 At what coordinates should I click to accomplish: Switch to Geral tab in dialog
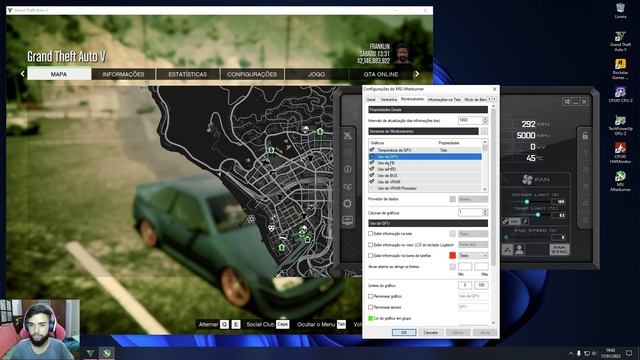[x=371, y=99]
